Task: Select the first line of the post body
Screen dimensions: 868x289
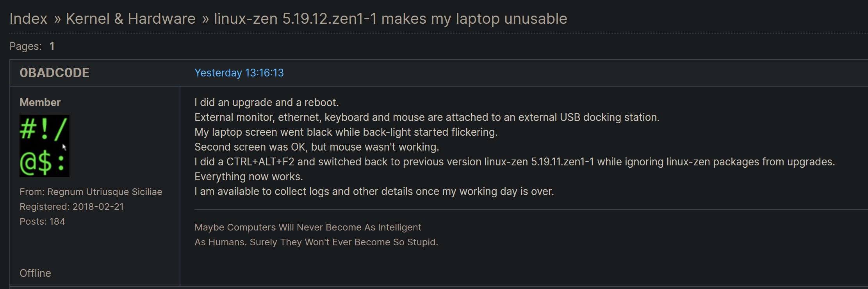Action: coord(267,102)
